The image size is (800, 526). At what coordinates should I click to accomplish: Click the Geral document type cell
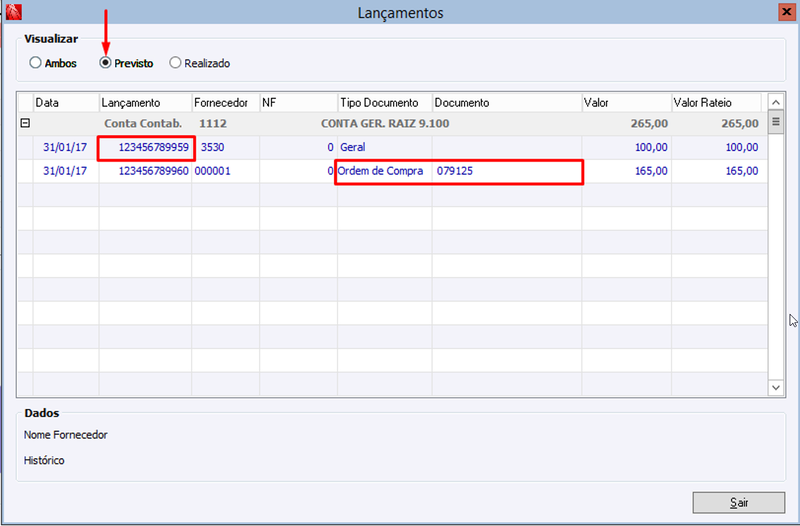[x=385, y=147]
